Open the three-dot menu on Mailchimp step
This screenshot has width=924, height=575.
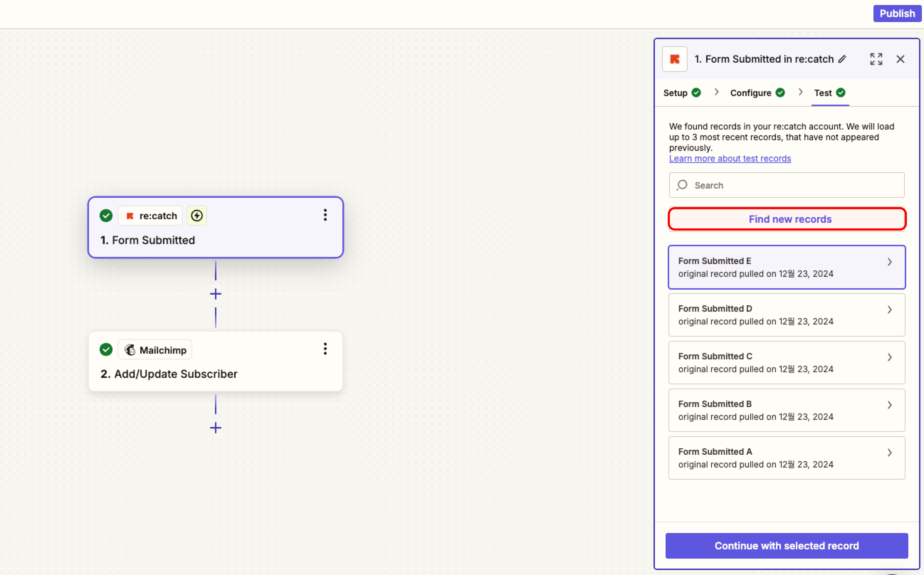(325, 349)
